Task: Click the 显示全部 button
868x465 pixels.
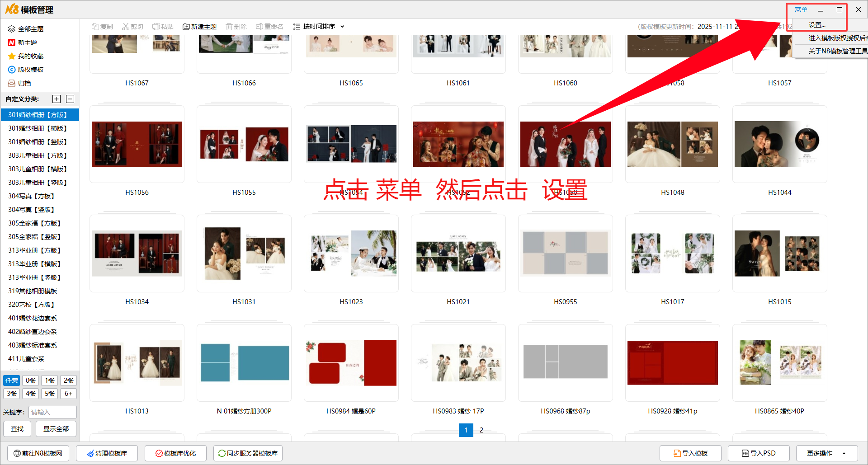Action: (56, 429)
